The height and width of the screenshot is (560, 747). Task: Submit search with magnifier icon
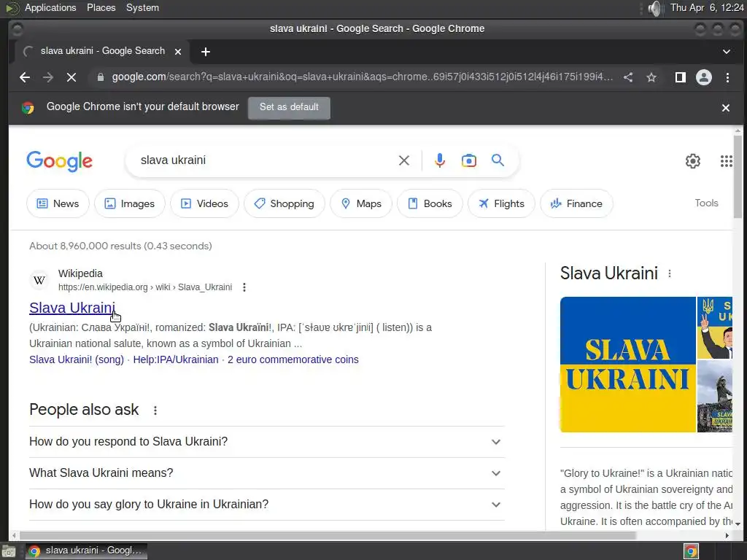[x=498, y=160]
